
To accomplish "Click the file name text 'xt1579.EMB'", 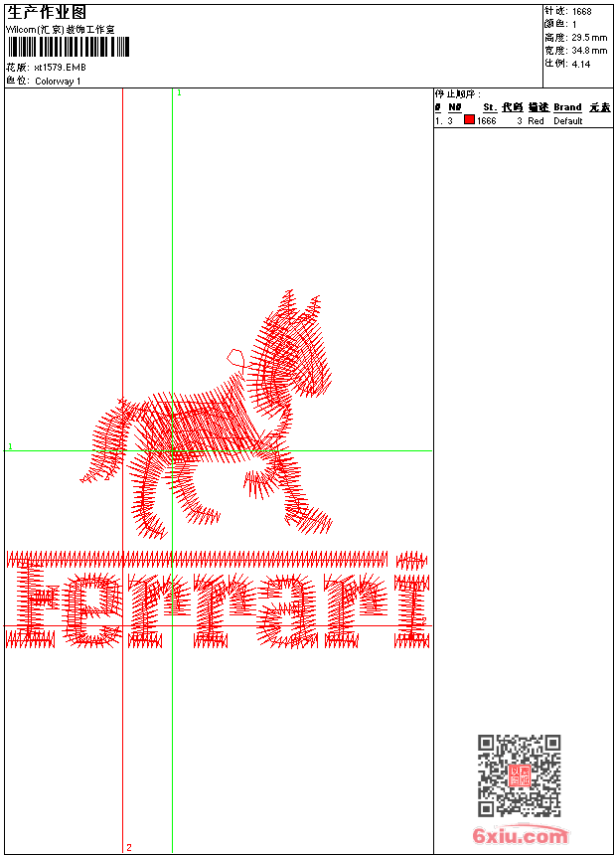I will click(60, 68).
